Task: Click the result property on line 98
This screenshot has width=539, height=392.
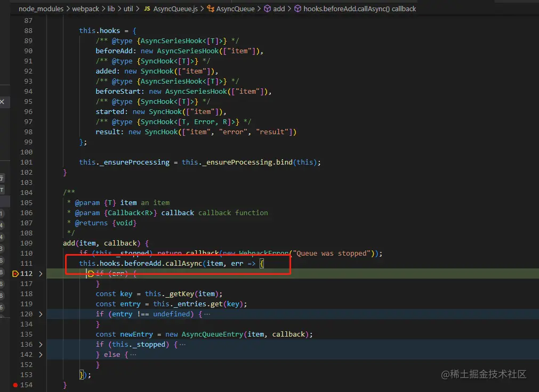Action: pyautogui.click(x=108, y=132)
